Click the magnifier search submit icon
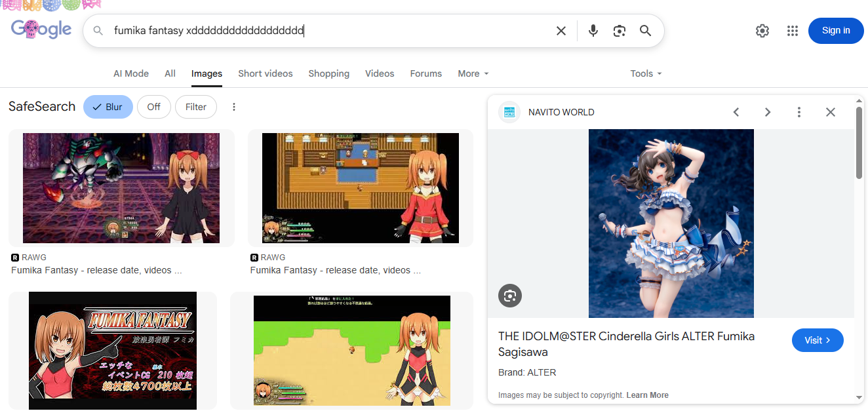 (646, 31)
